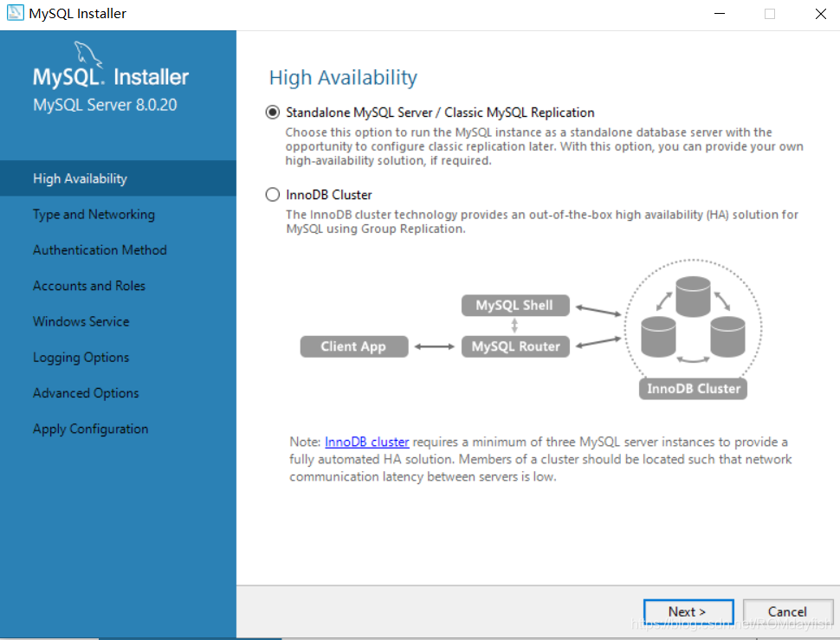840x640 pixels.
Task: Click the InnoDB Cluster diagram label
Action: point(693,389)
